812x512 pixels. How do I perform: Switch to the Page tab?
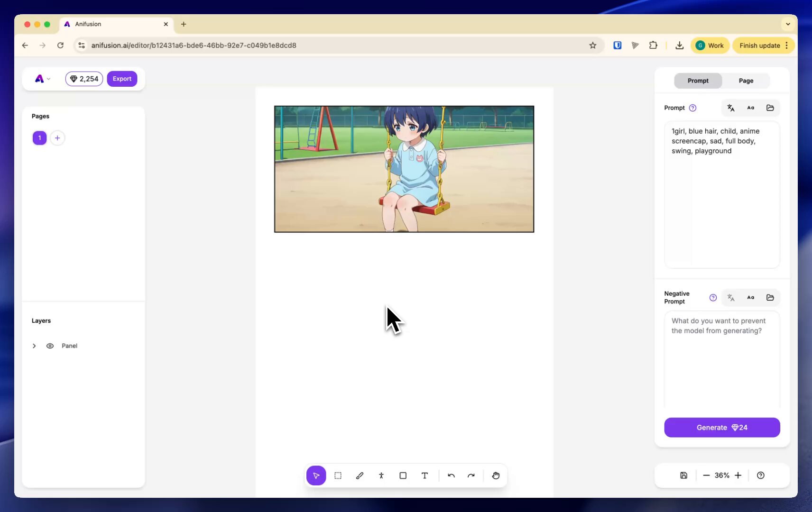pos(746,81)
